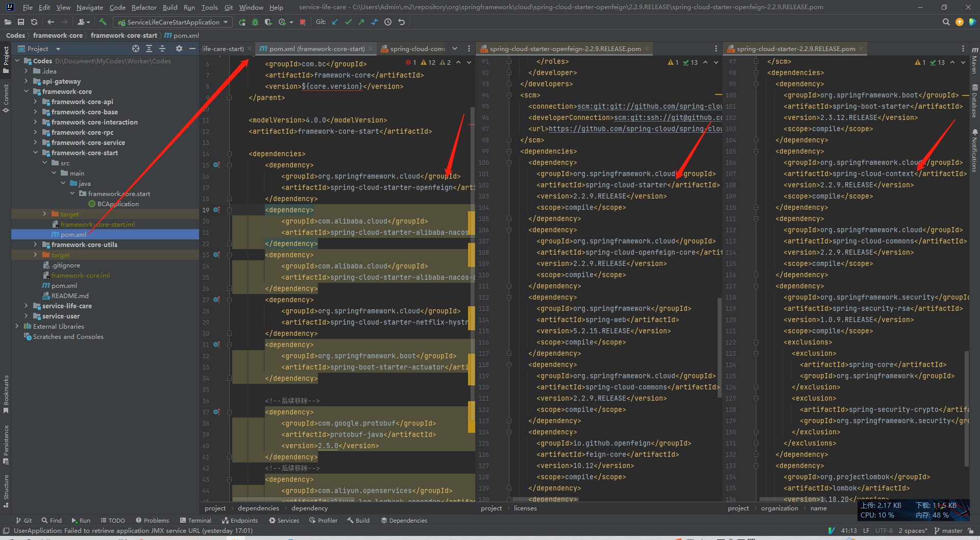Stop the running application with the red square

click(303, 22)
